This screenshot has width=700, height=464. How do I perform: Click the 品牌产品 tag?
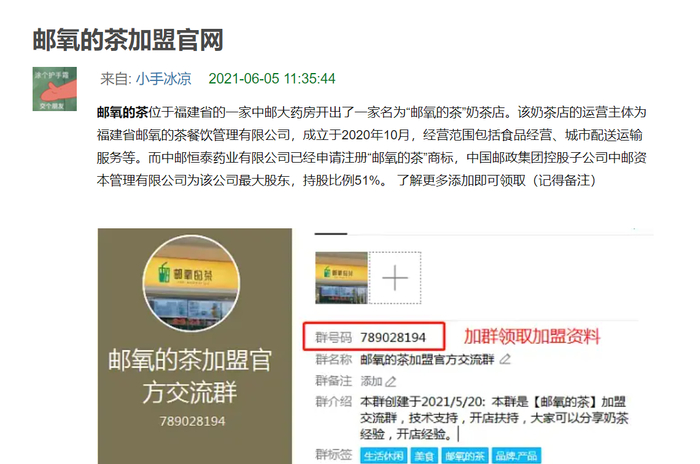point(517,456)
